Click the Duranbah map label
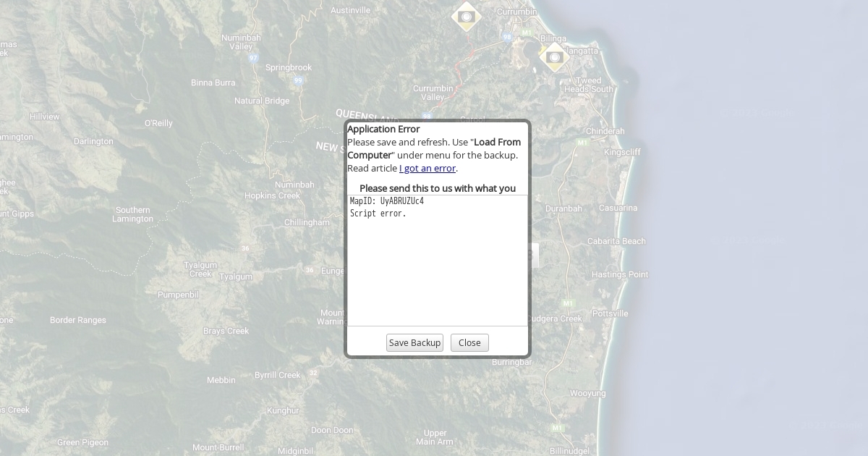The image size is (868, 456). coord(563,208)
